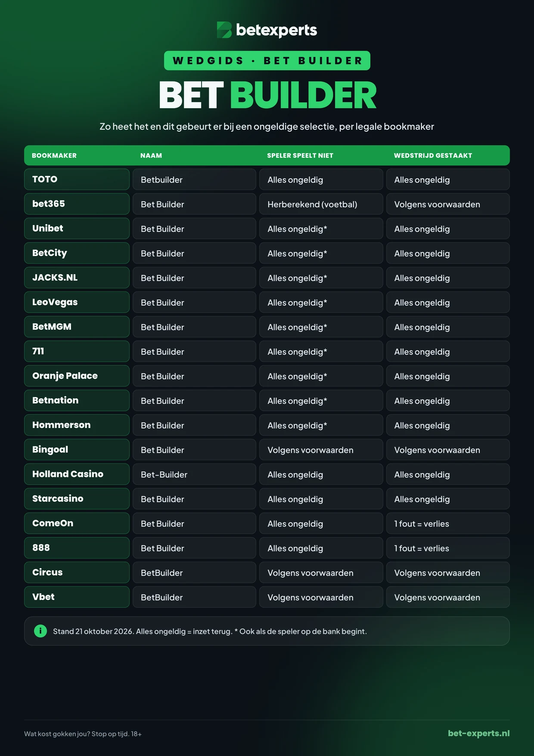Viewport: 534px width, 756px height.
Task: Click the Oranje Palace bookmaker cell
Action: (77, 376)
